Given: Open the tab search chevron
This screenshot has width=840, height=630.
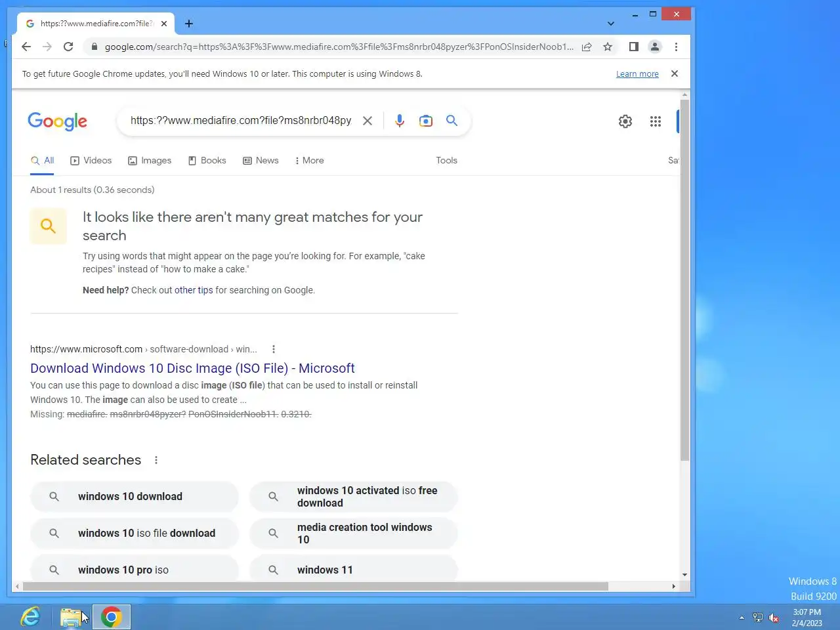Looking at the screenshot, I should [611, 24].
